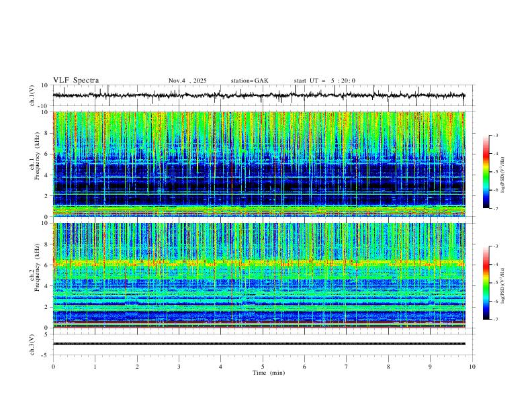The height and width of the screenshot is (411, 532).
Task: Click the 8 kHz tick label on ch.2 spectrogram
Action: pos(47,244)
